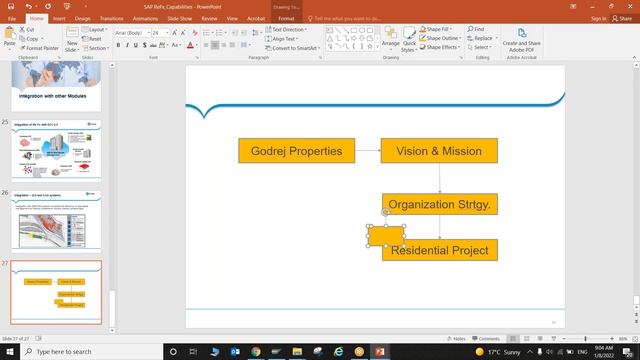Click the numbered list icon

(x=220, y=33)
